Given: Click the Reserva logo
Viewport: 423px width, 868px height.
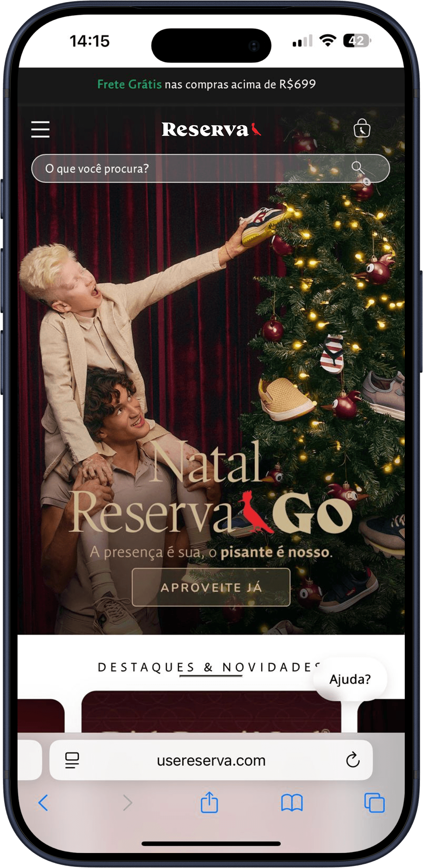Looking at the screenshot, I should (211, 129).
